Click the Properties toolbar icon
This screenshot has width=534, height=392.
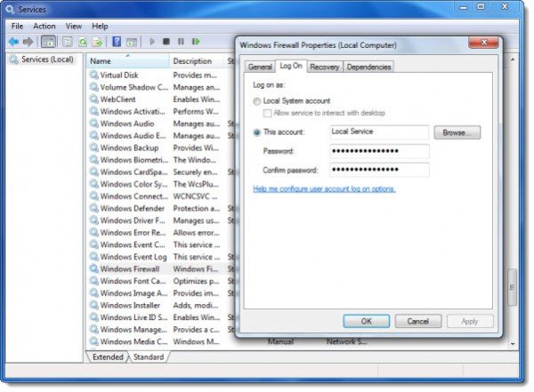pos(68,42)
